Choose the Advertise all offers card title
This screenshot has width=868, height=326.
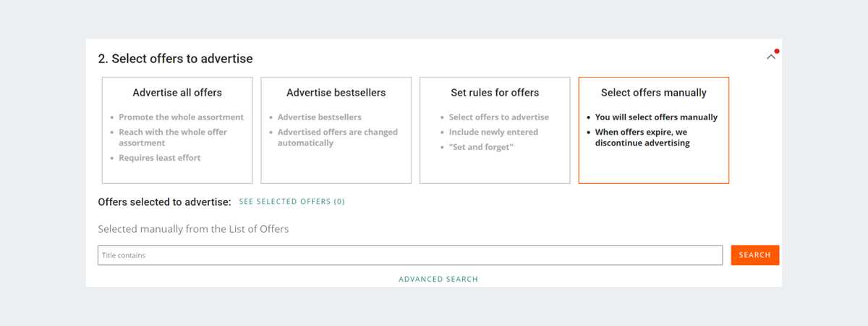[177, 93]
